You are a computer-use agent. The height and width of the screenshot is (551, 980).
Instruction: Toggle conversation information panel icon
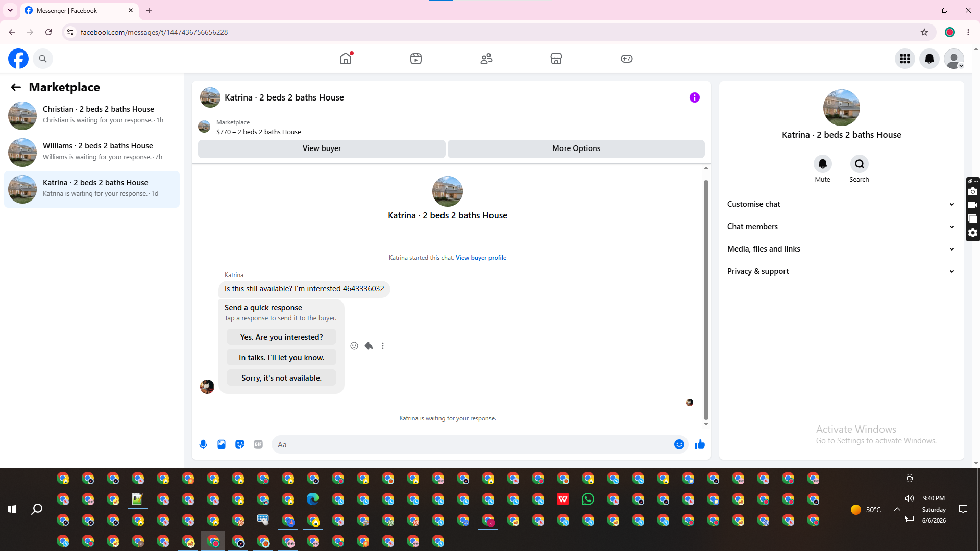(x=695, y=97)
